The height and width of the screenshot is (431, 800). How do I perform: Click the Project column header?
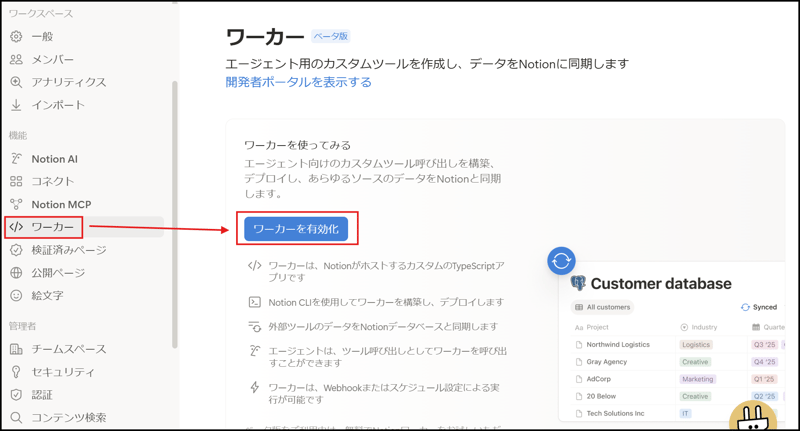[592, 327]
